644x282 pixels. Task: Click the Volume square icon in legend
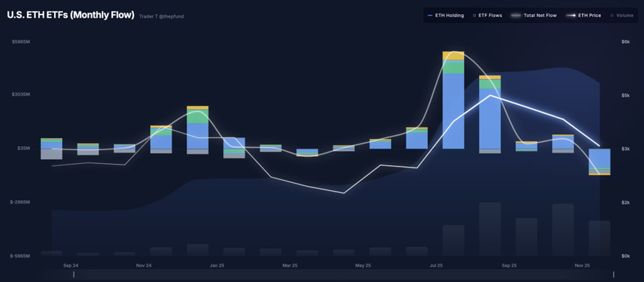tap(612, 16)
